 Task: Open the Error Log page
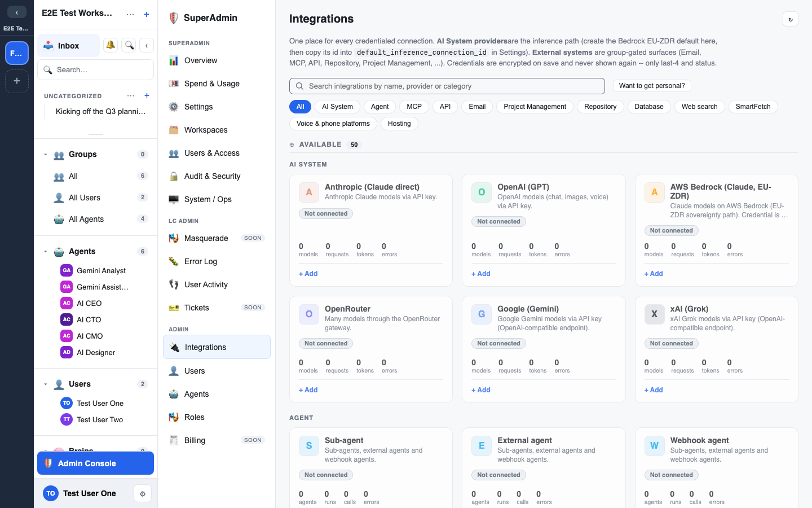click(x=217, y=261)
